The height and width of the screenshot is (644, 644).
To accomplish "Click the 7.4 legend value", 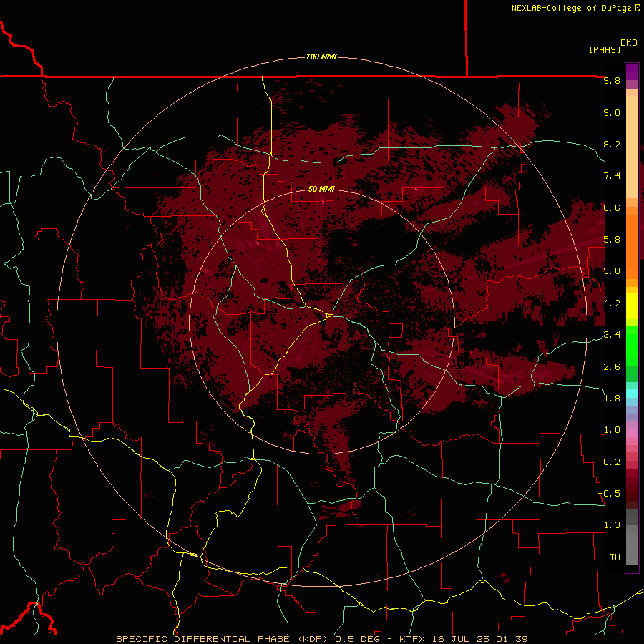I will point(612,176).
